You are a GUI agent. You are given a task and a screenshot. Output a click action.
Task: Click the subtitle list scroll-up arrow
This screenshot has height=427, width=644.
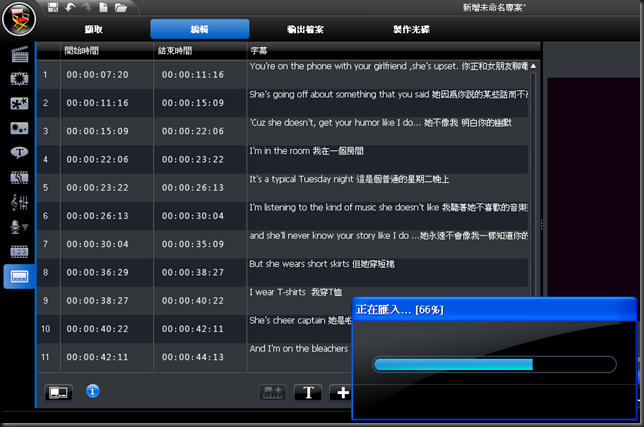[x=533, y=66]
